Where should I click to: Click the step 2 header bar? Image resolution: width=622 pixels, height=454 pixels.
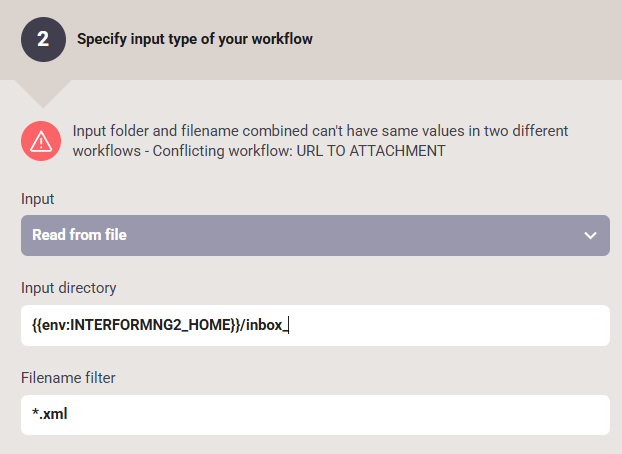click(x=311, y=40)
